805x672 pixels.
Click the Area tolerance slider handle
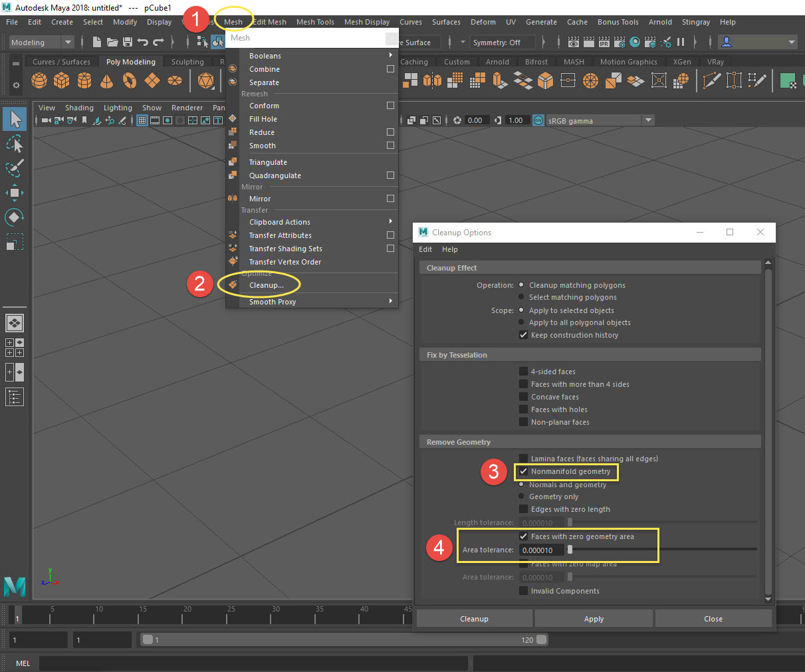point(570,550)
